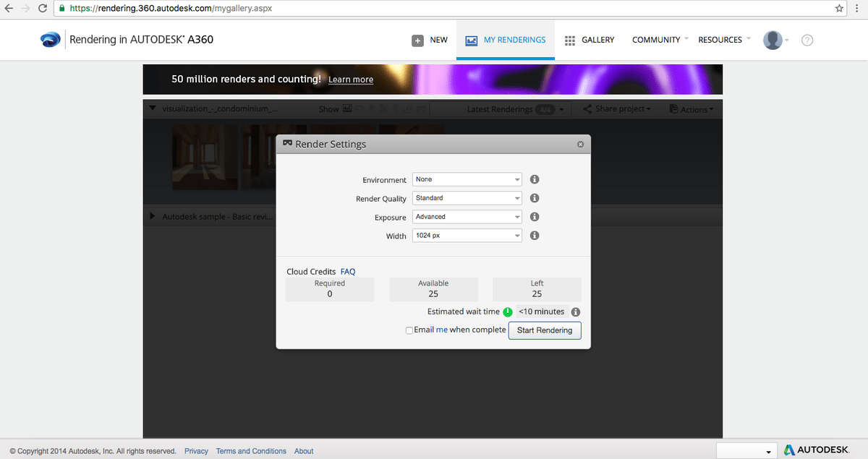868x459 pixels.
Task: Click the Learn more banner link
Action: pyautogui.click(x=351, y=80)
